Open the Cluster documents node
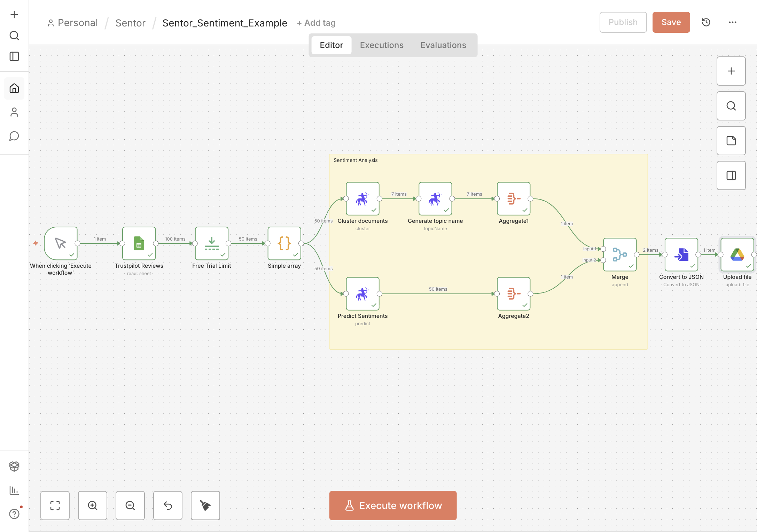 [x=362, y=199]
